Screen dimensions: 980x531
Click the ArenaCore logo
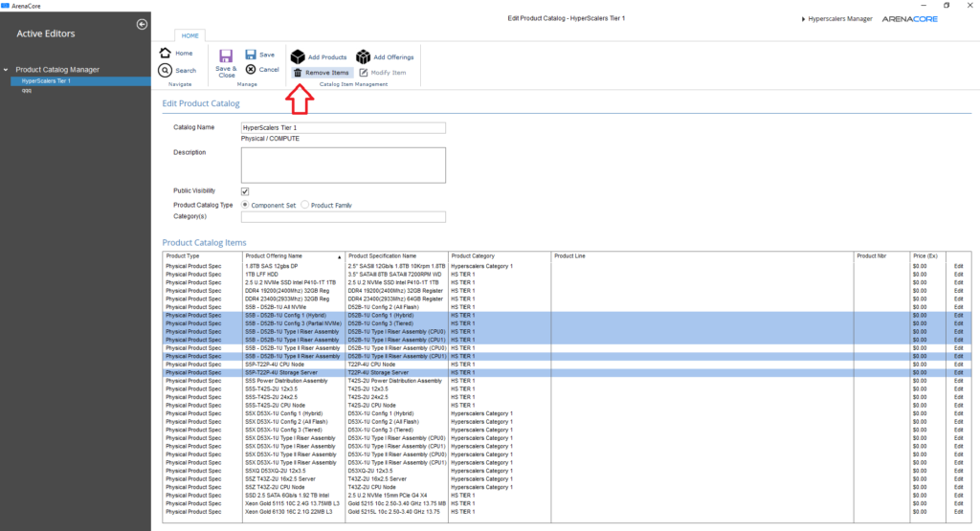point(909,19)
